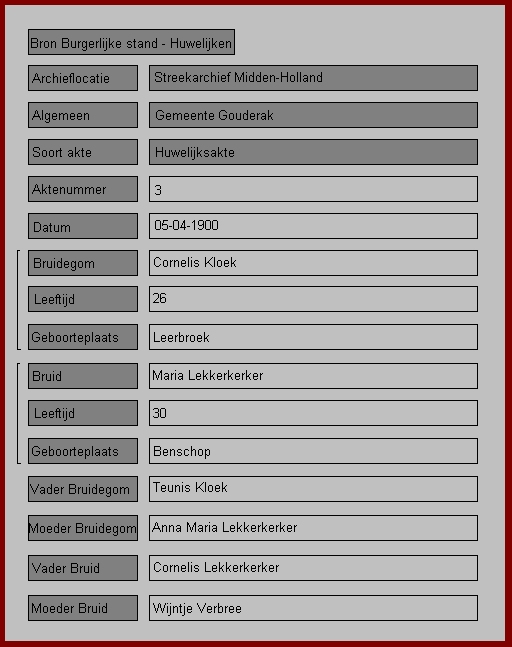The image size is (512, 647).
Task: Select the Vader Bruidegom field Teunis Kloek
Action: click(313, 489)
